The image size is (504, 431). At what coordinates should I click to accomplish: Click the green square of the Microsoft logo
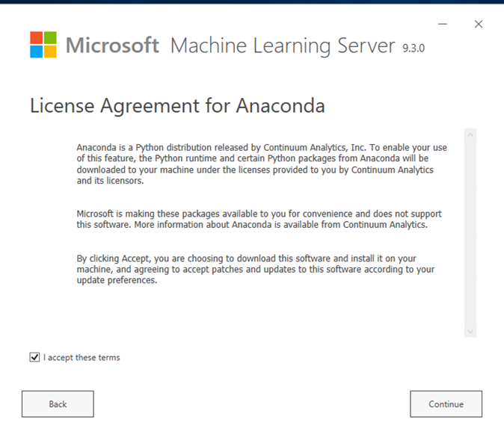click(50, 37)
